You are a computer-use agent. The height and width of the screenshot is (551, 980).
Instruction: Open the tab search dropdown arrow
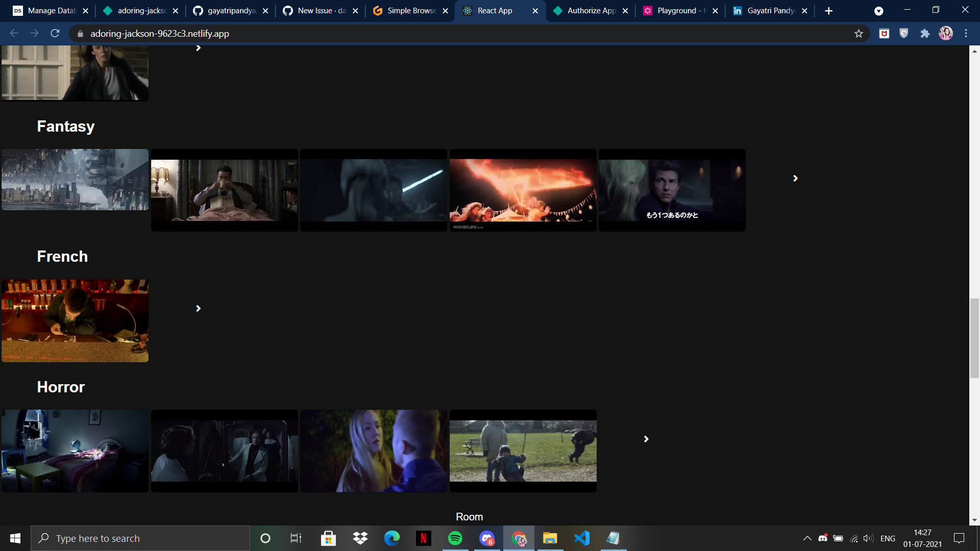(878, 11)
